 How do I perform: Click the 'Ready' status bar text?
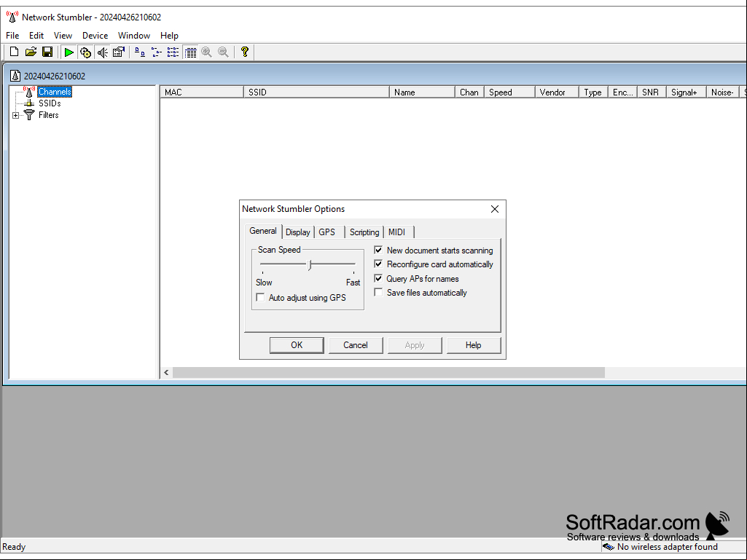[14, 547]
